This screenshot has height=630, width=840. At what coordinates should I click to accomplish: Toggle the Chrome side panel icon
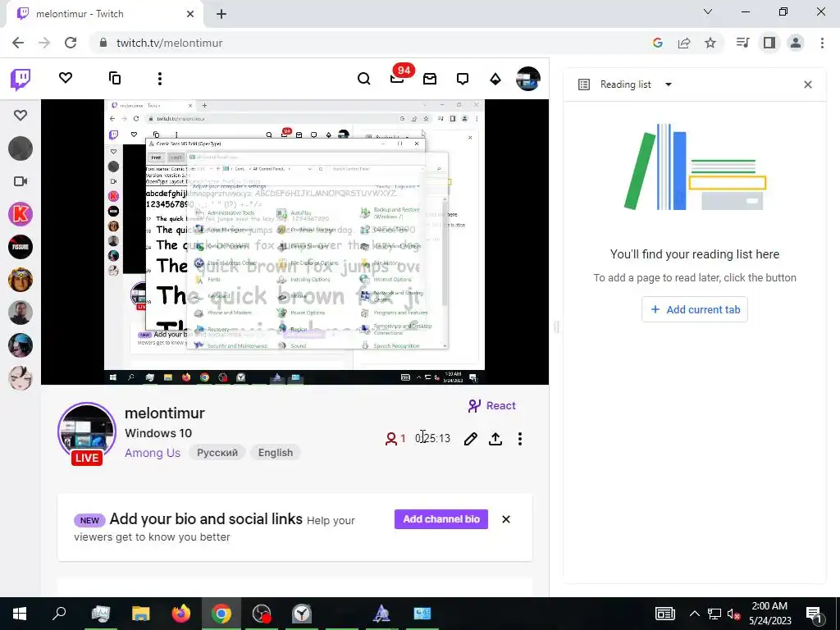click(769, 43)
